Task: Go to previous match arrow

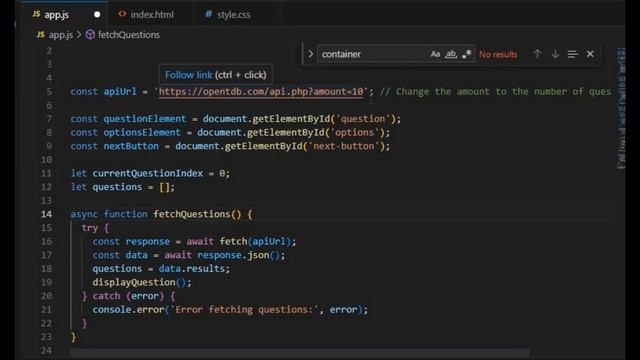Action: click(x=537, y=54)
